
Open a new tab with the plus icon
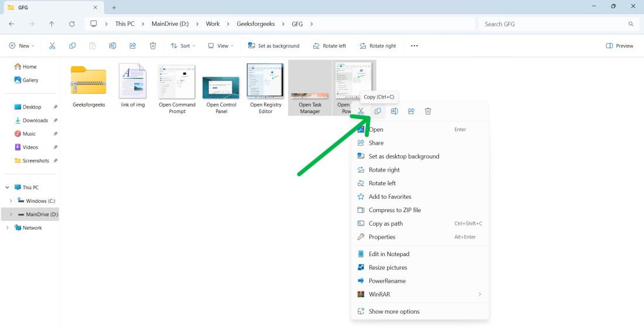click(x=114, y=8)
